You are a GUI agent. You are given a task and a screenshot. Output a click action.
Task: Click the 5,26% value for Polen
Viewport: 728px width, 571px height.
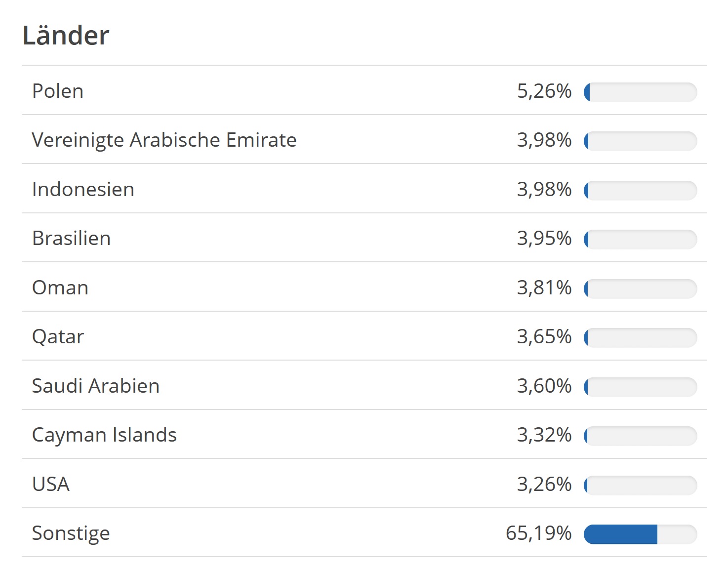(x=544, y=91)
